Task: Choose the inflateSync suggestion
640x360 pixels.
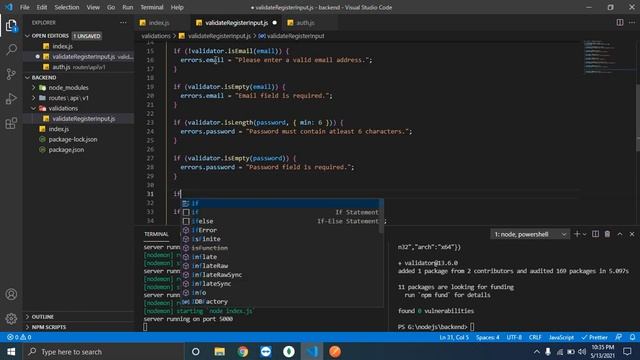Action: [282, 284]
